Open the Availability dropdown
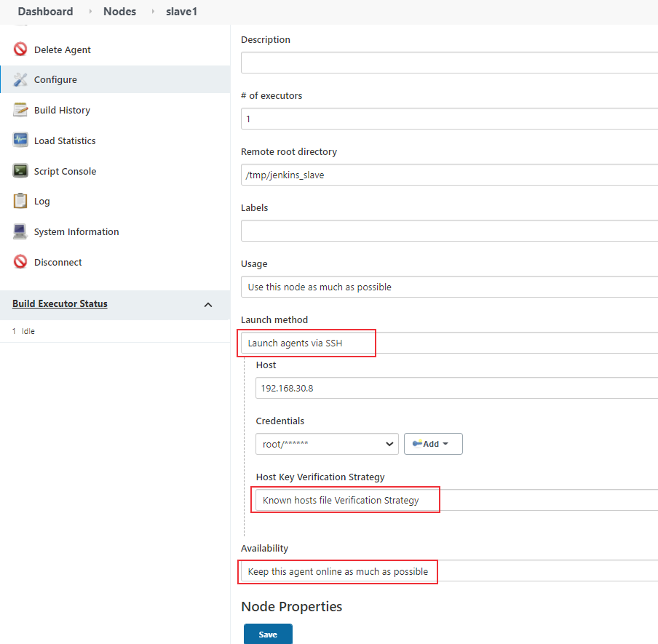The height and width of the screenshot is (644, 658). (x=449, y=571)
